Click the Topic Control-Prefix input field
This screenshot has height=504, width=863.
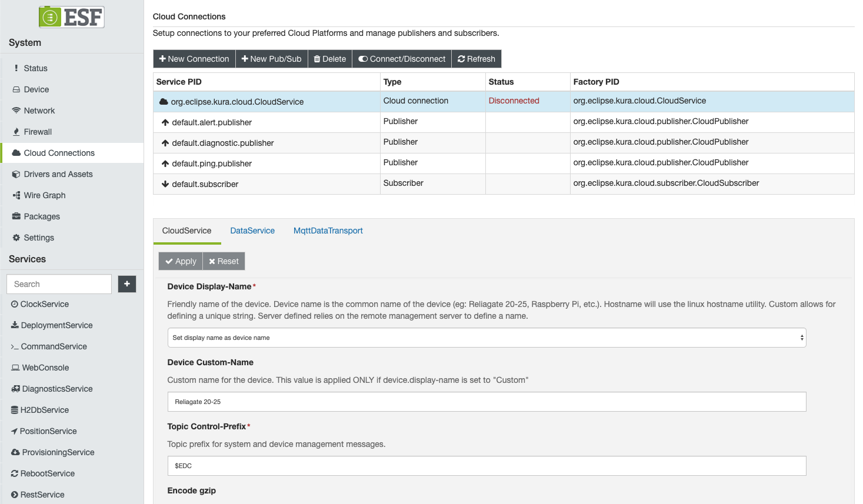[x=487, y=466]
